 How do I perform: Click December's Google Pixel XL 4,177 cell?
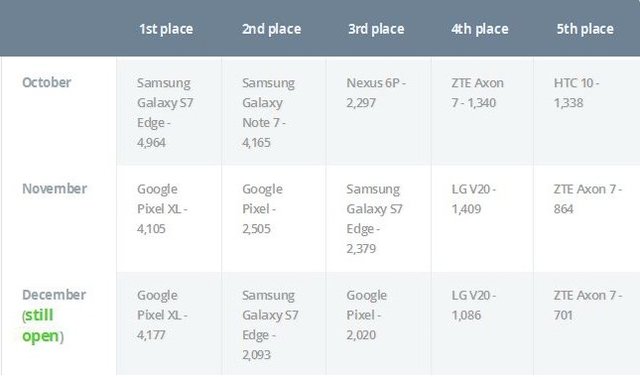coord(169,324)
